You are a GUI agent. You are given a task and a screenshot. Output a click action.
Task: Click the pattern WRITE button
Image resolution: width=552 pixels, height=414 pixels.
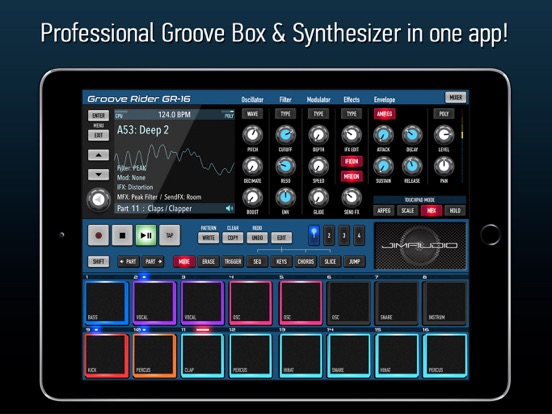point(208,238)
